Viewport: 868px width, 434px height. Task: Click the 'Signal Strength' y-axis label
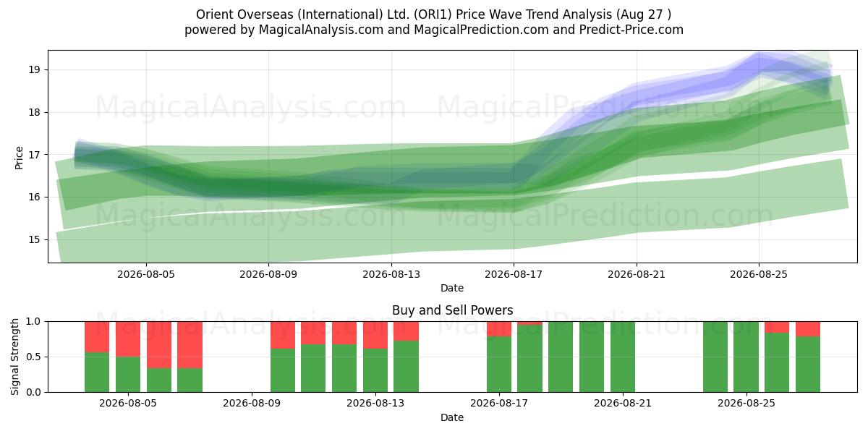[15, 357]
